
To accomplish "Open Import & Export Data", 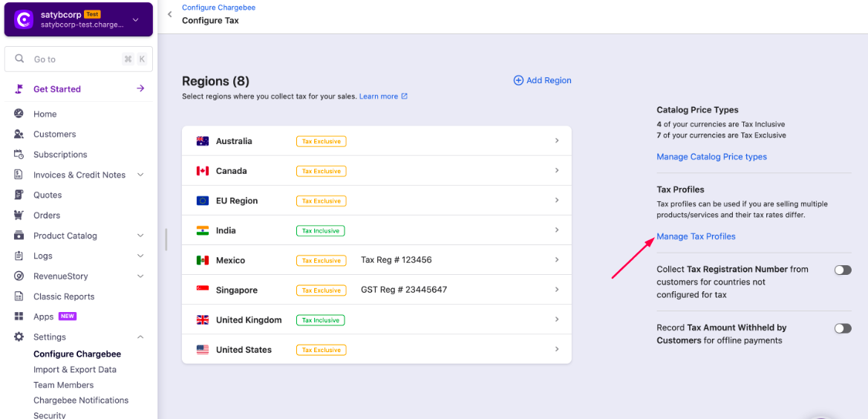I will (75, 370).
